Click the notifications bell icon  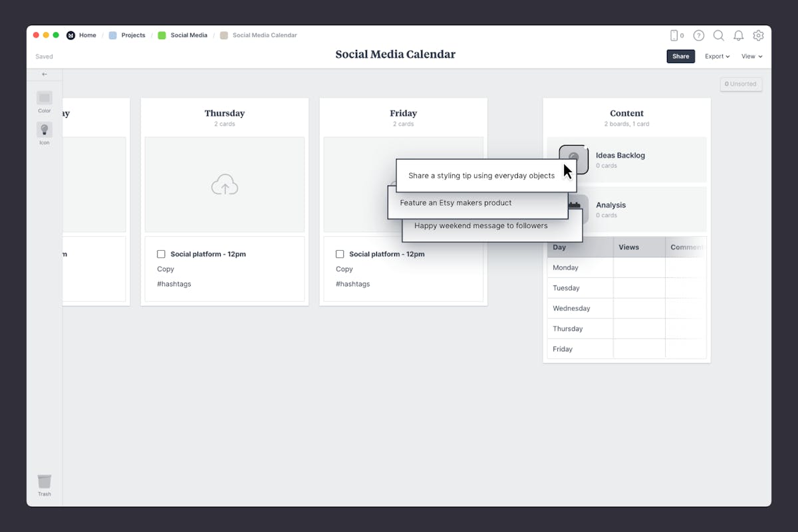click(x=738, y=35)
